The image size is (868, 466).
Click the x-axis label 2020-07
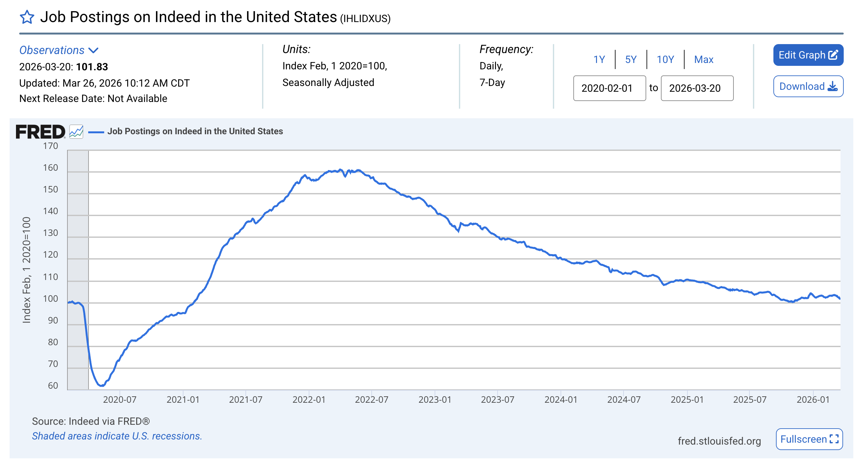pyautogui.click(x=120, y=400)
